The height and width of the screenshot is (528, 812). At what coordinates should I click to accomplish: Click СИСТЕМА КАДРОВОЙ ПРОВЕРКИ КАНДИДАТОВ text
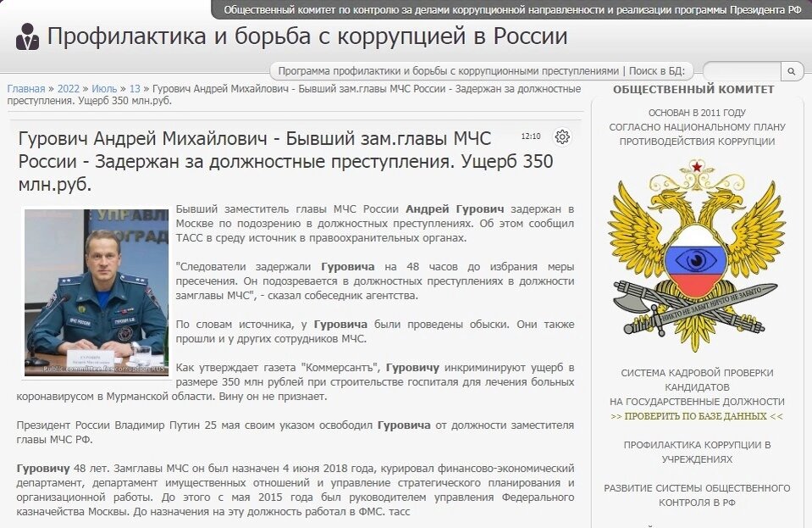coord(697,380)
